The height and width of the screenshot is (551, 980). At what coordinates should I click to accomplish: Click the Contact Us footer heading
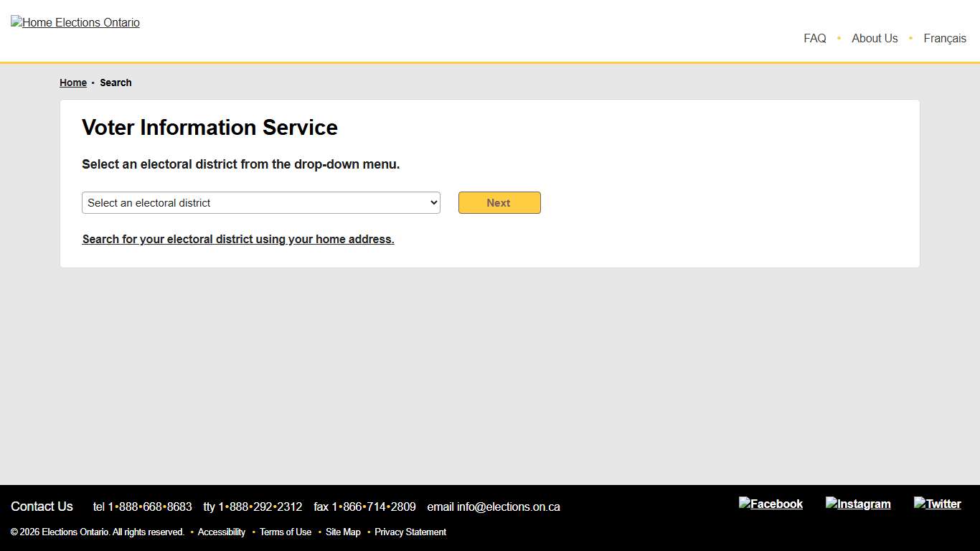42,507
